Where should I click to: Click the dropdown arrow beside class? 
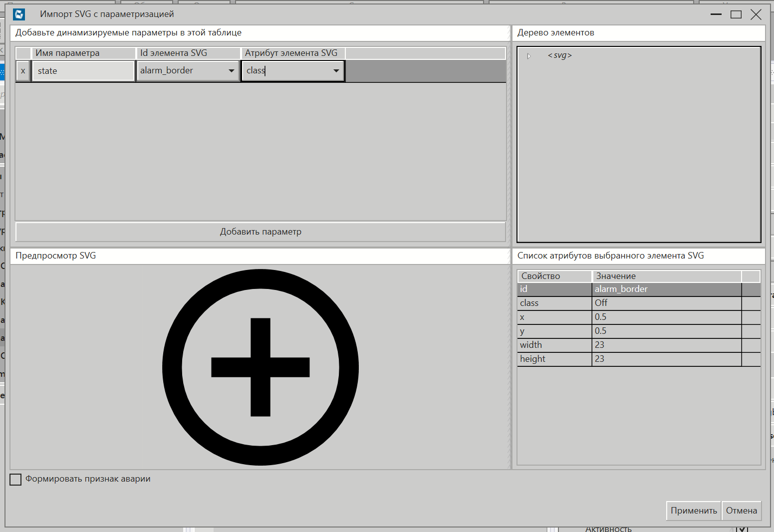tap(335, 71)
